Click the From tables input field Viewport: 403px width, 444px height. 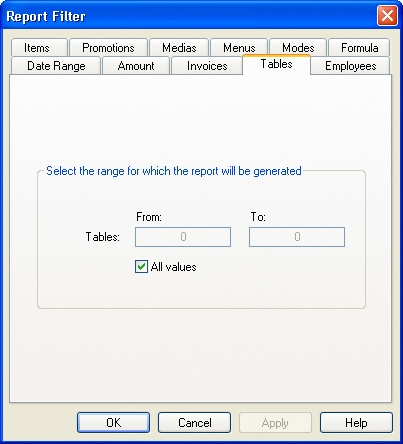point(183,237)
